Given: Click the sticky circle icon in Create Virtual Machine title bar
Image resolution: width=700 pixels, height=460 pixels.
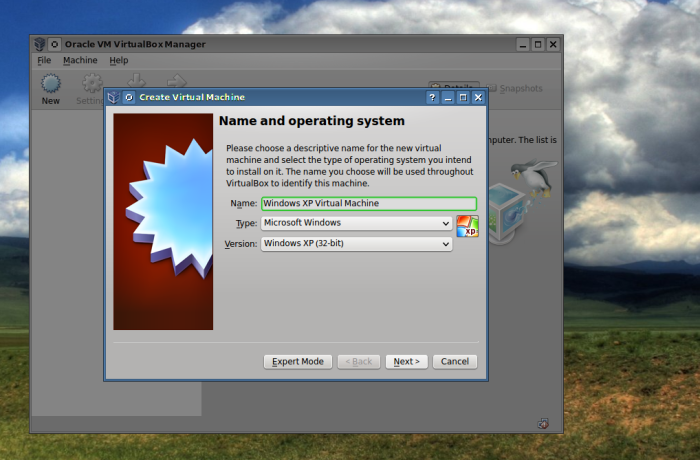Looking at the screenshot, I should tap(129, 97).
